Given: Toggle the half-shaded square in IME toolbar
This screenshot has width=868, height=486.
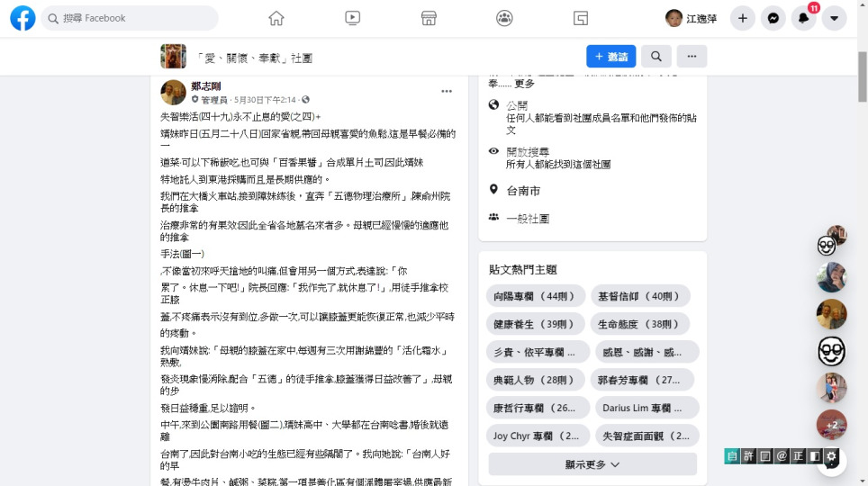Looking at the screenshot, I should pos(815,457).
